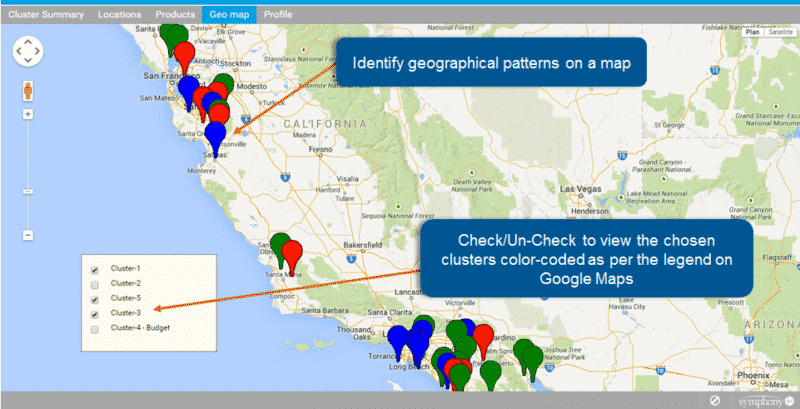800x409 pixels.
Task: Go to the Products tab
Action: (x=175, y=15)
